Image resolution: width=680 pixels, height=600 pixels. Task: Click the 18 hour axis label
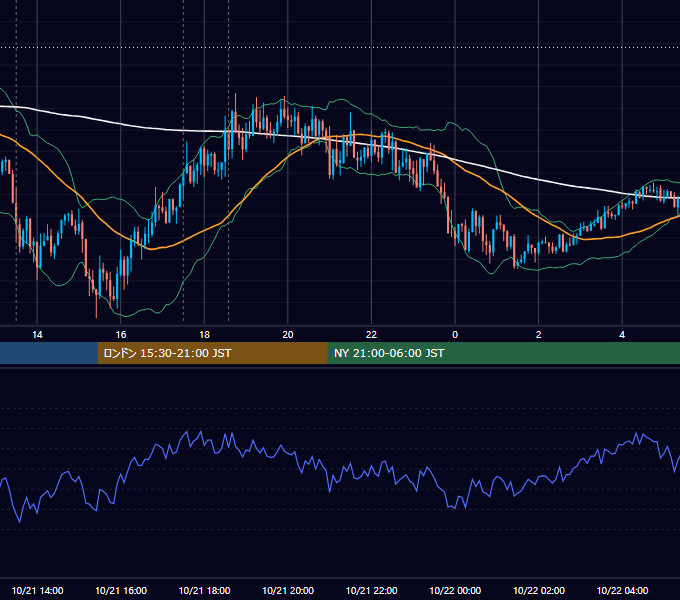[x=204, y=335]
